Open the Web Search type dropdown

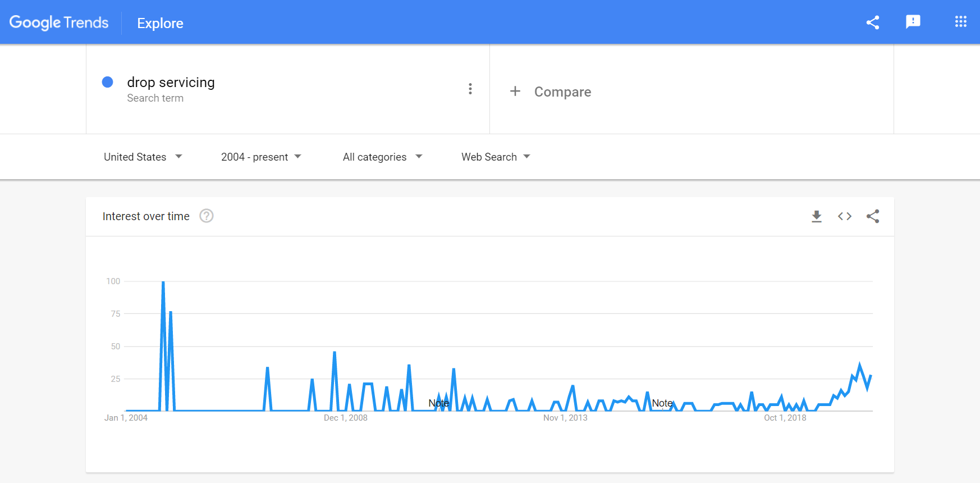click(x=496, y=157)
